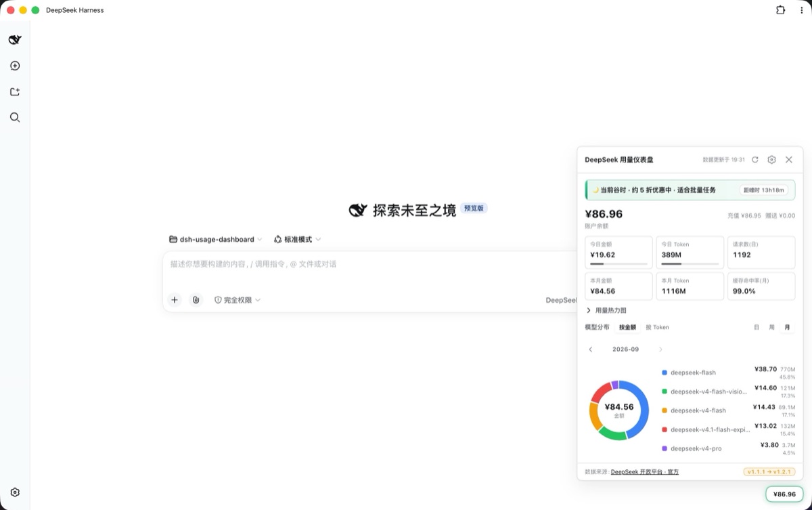Click the 距峰时 13h18m badge
Image resolution: width=812 pixels, height=510 pixels.
coord(765,190)
